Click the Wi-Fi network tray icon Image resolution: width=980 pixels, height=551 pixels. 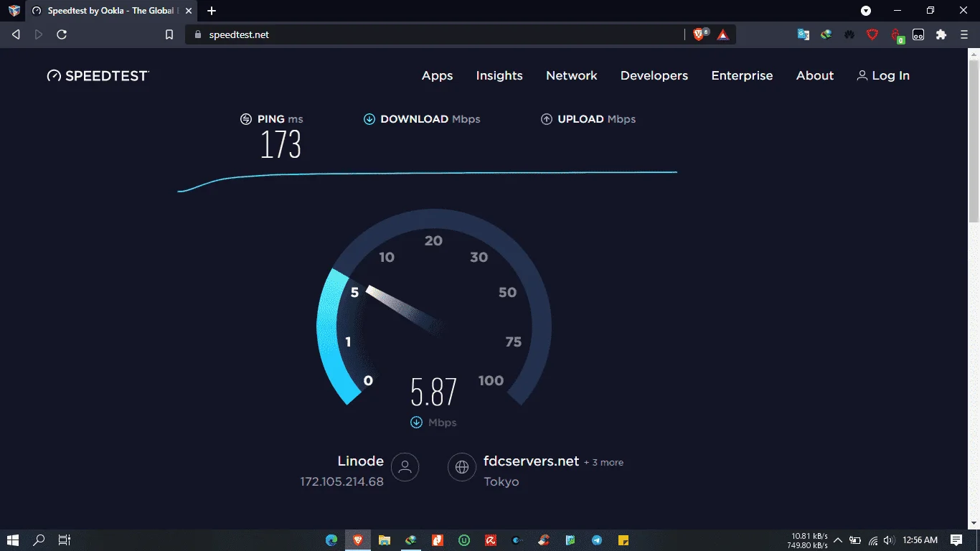pos(873,540)
